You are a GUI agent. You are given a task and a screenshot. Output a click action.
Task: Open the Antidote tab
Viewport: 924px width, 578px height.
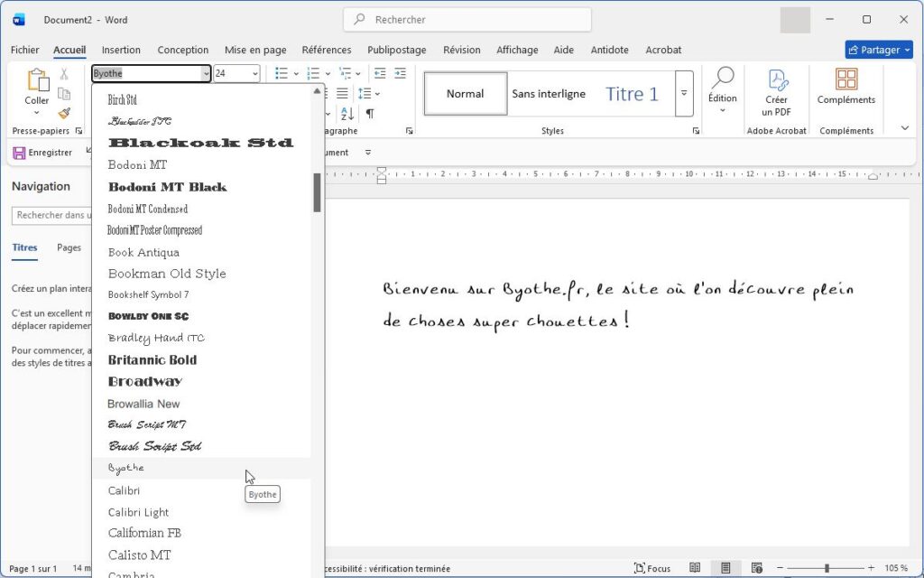609,51
